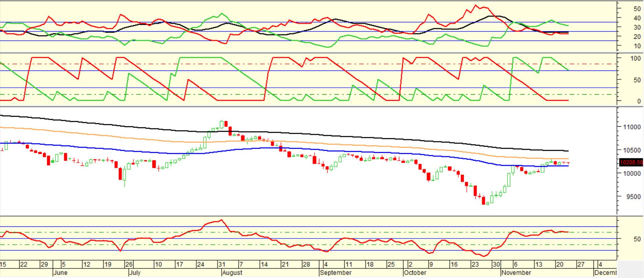Select the 9500 price axis label
The height and width of the screenshot is (278, 644).
click(634, 197)
